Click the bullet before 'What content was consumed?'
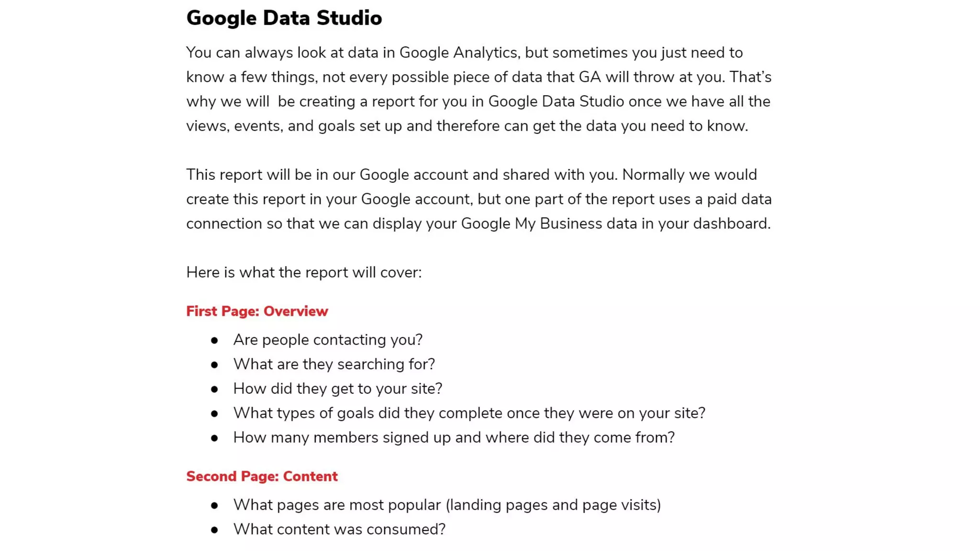Image resolution: width=980 pixels, height=551 pixels. click(x=214, y=530)
